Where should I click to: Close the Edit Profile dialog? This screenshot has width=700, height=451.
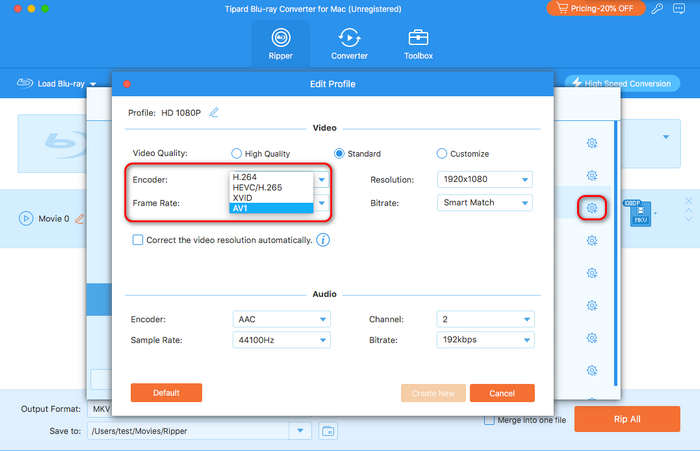[127, 84]
